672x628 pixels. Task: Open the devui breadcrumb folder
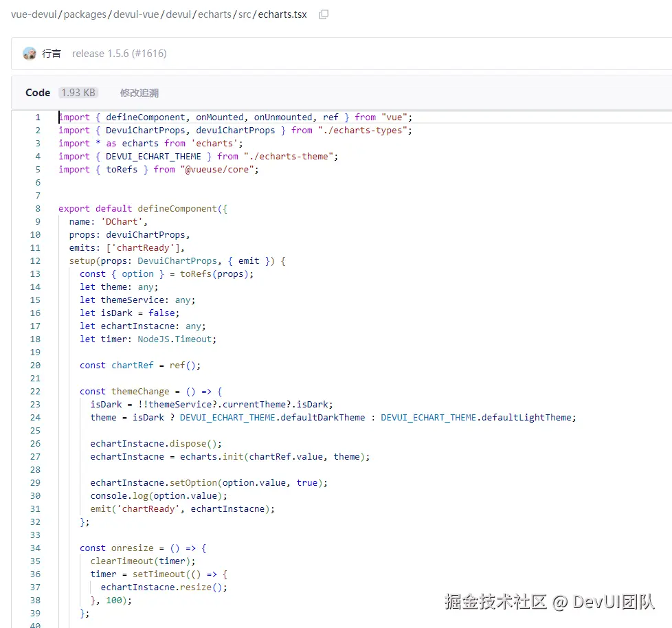coord(178,14)
